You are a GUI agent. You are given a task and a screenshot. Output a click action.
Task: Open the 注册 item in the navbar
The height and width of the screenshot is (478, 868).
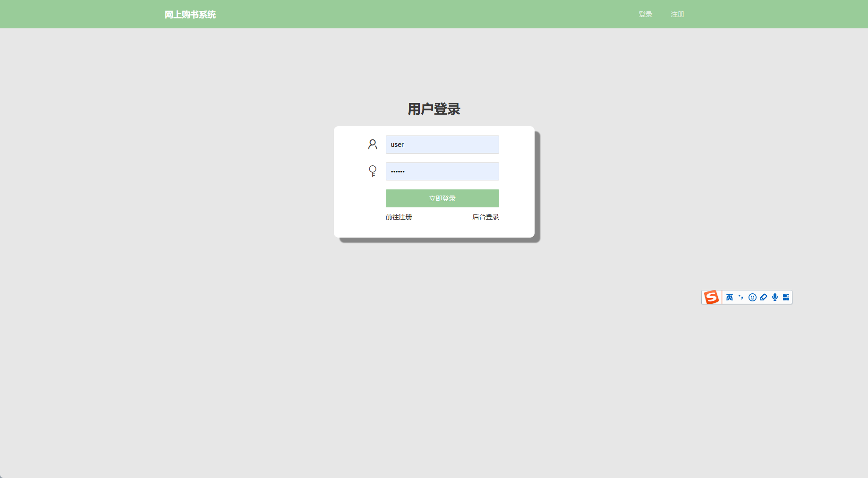(677, 14)
